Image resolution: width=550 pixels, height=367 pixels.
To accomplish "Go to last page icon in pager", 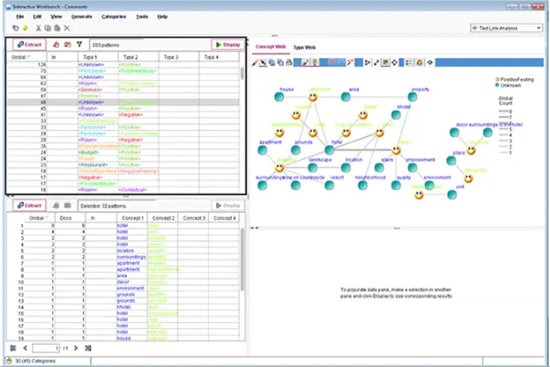I will point(88,348).
